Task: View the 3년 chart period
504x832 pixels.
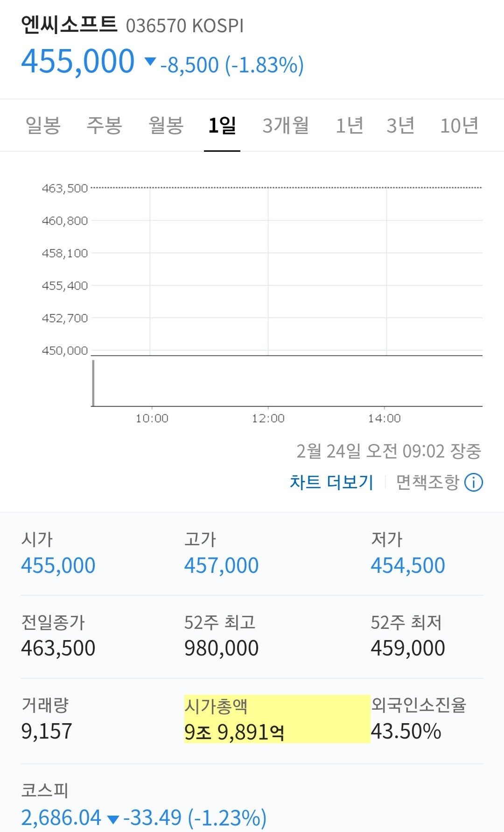Action: [400, 125]
